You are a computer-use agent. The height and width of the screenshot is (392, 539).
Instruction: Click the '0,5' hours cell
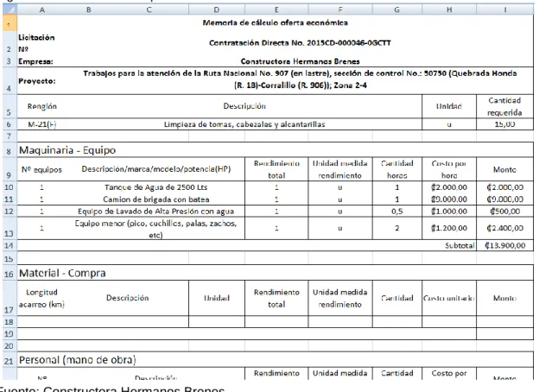point(397,212)
